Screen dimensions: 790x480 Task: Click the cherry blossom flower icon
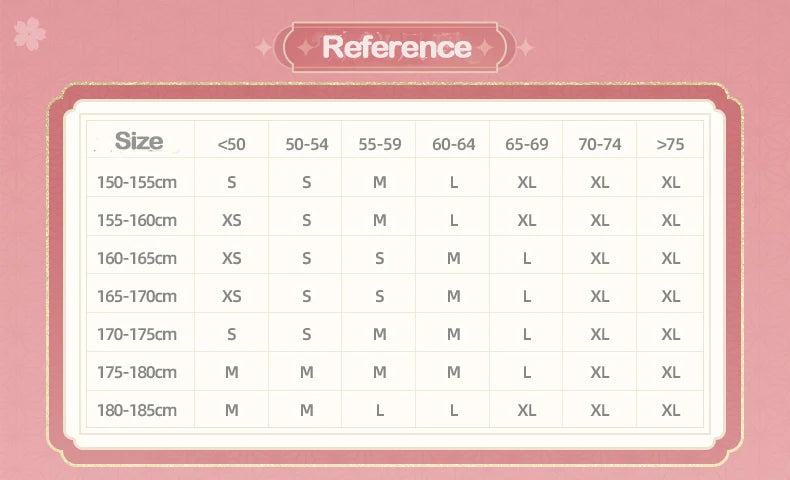click(30, 34)
